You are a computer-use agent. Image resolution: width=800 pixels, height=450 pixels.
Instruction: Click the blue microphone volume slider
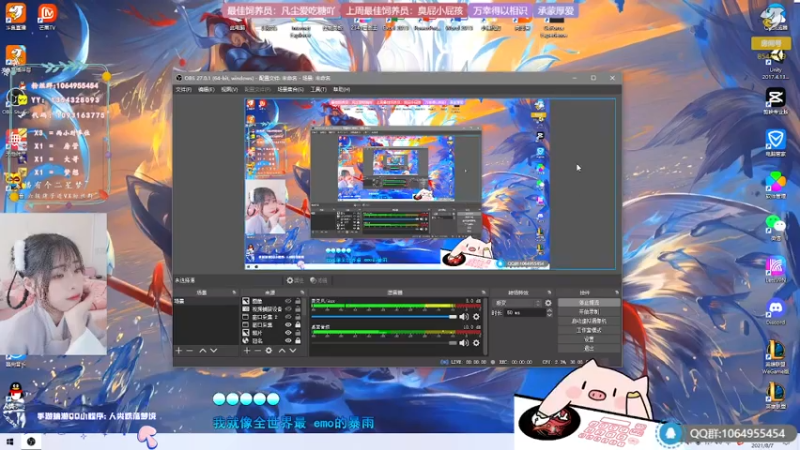pyautogui.click(x=384, y=317)
